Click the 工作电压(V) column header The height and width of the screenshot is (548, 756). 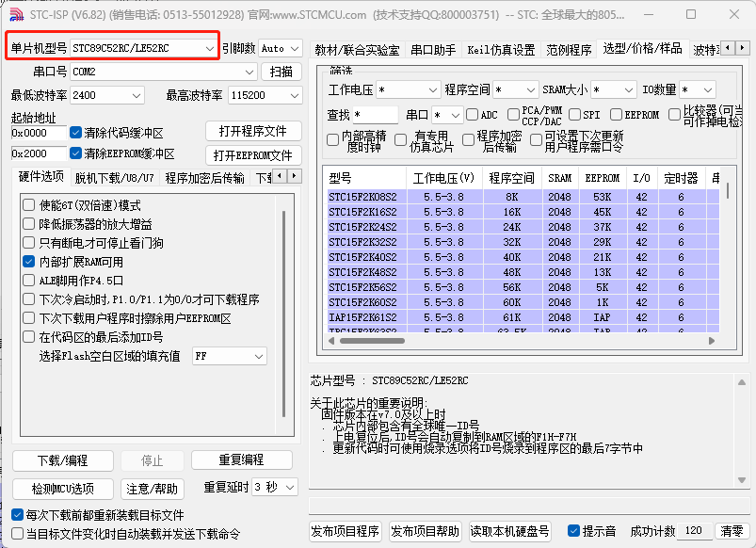pos(443,179)
